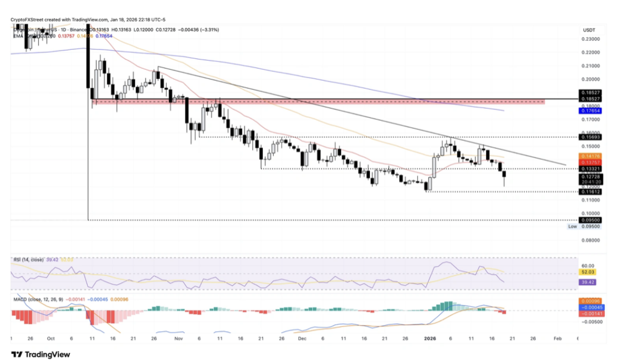Screen dimensions: 623x364
Task: Select the 0.18527 horizontal line price label
Action: click(x=590, y=98)
